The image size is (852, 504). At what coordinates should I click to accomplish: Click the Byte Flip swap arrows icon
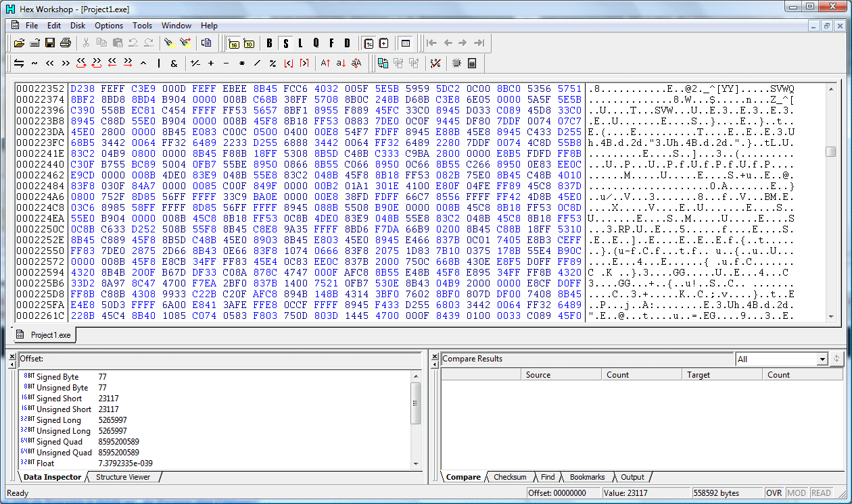point(19,63)
